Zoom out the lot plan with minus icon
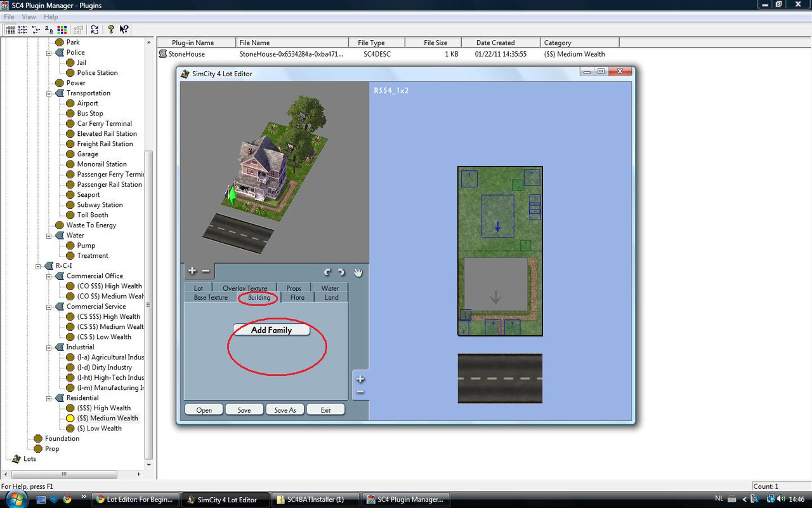812x508 pixels. pyautogui.click(x=360, y=392)
